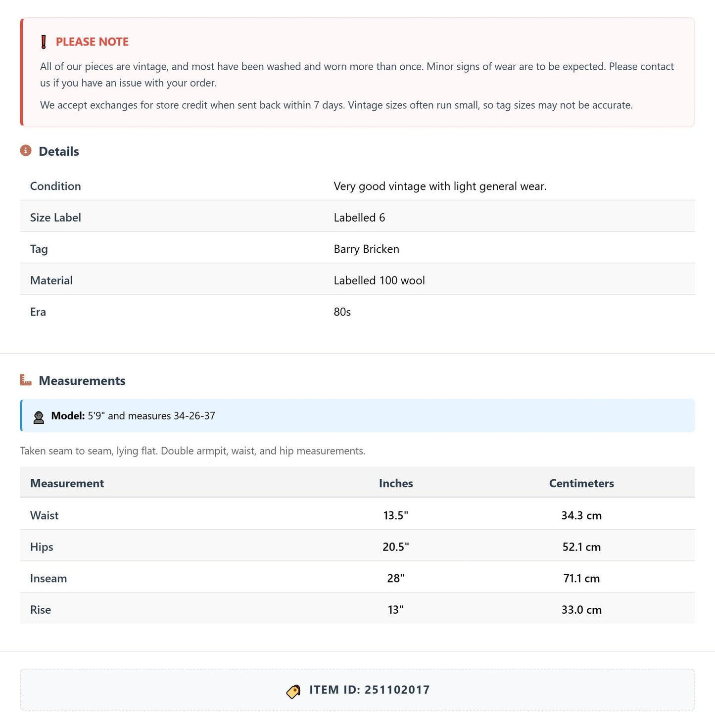Click the Details section heading
This screenshot has width=715, height=728.
pyautogui.click(x=59, y=151)
